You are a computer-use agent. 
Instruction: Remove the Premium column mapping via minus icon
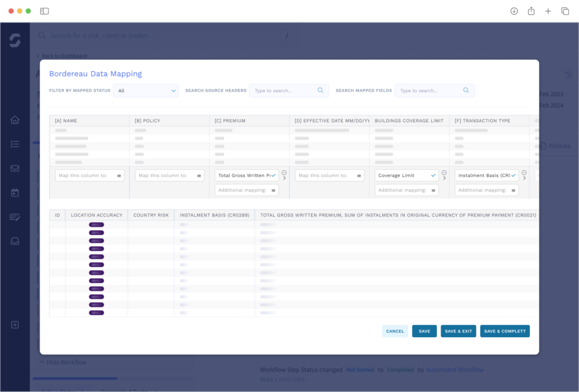[284, 173]
